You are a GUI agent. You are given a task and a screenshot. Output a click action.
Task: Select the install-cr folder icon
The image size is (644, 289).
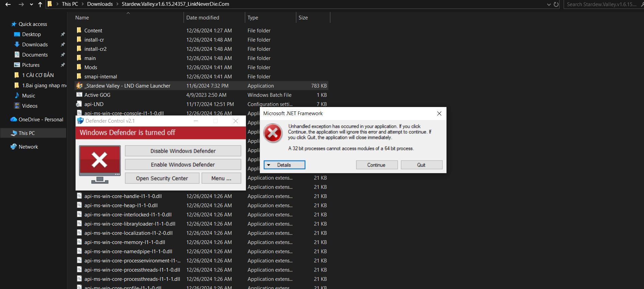point(79,40)
